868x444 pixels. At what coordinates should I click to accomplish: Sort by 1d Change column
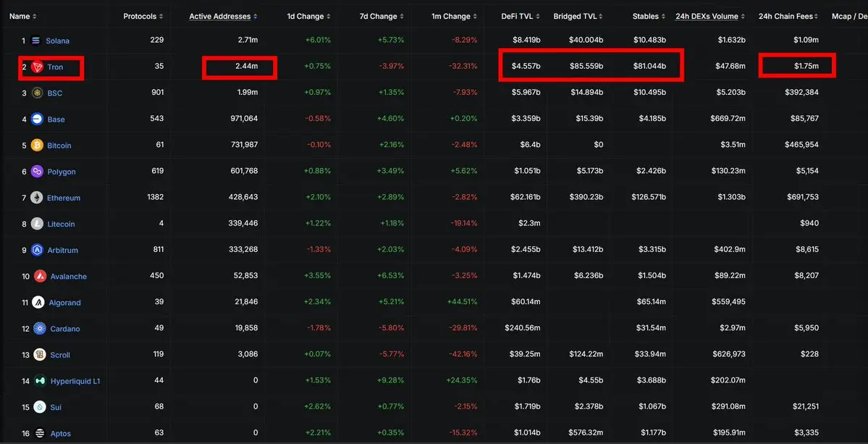point(309,17)
